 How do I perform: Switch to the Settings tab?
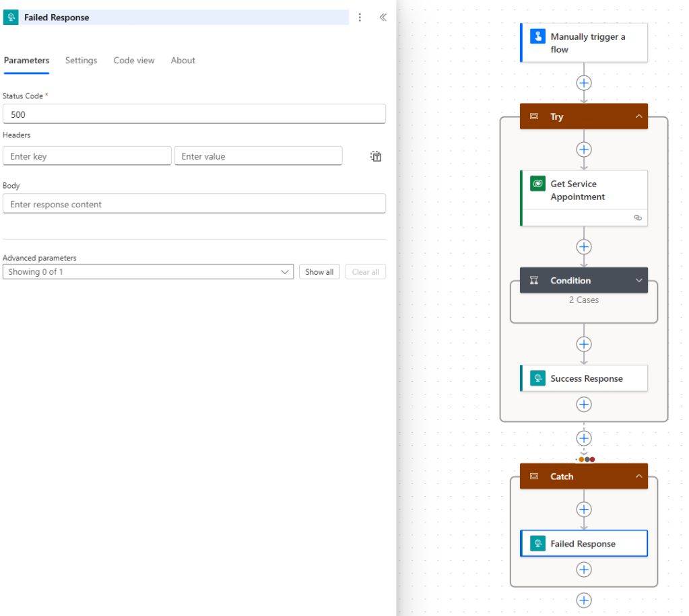point(81,61)
